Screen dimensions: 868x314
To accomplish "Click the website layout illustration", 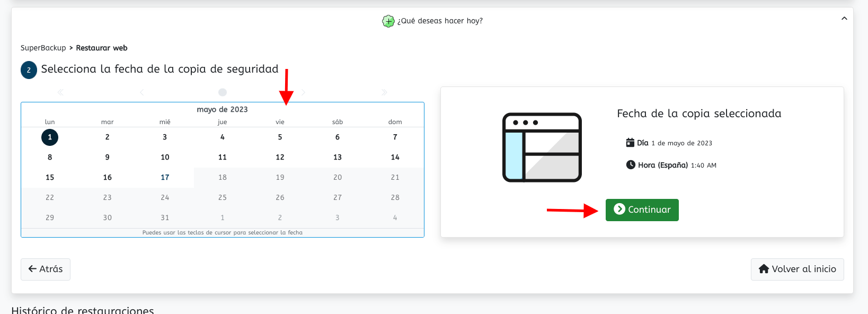I will pyautogui.click(x=542, y=147).
